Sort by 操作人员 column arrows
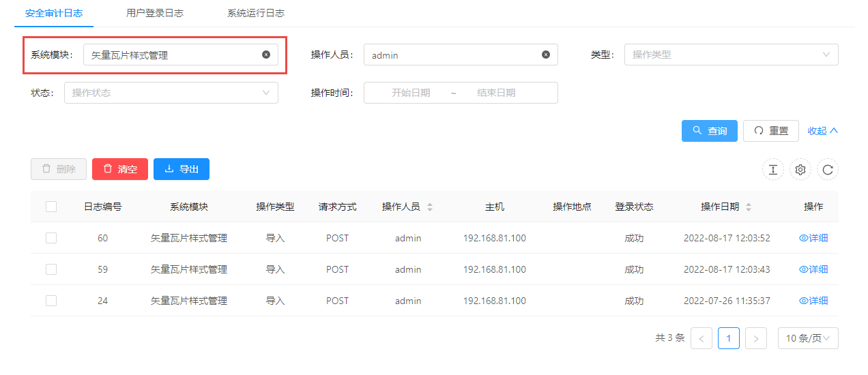The height and width of the screenshot is (375, 868). click(x=430, y=207)
